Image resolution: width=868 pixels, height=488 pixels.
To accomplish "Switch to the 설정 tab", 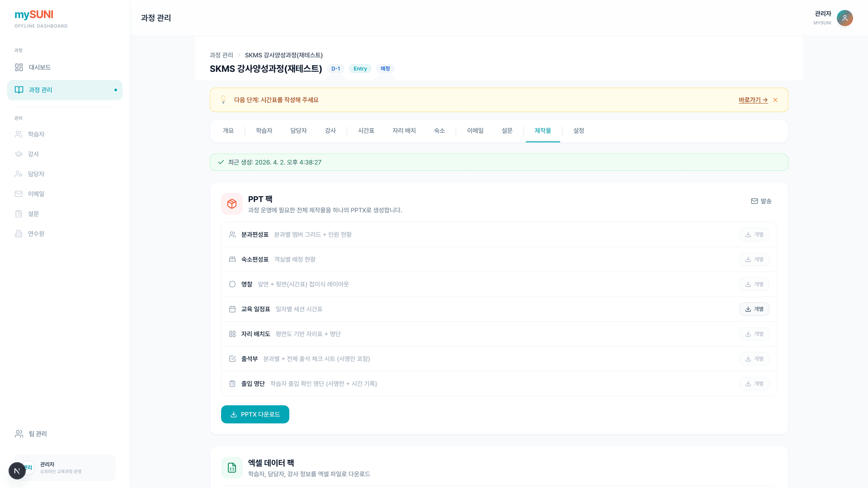I will [x=579, y=131].
